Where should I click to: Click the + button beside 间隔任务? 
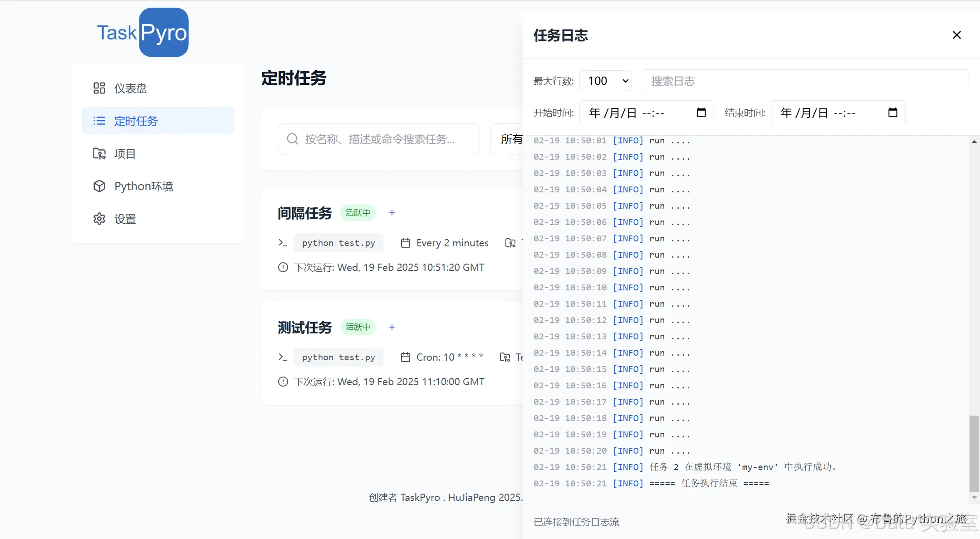pos(392,212)
